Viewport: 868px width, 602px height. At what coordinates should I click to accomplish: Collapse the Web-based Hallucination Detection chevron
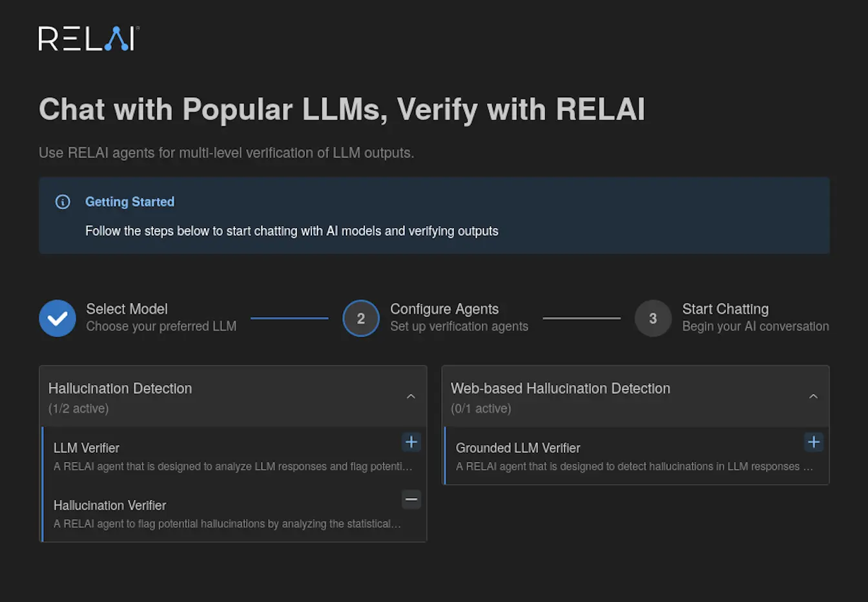[x=813, y=397]
